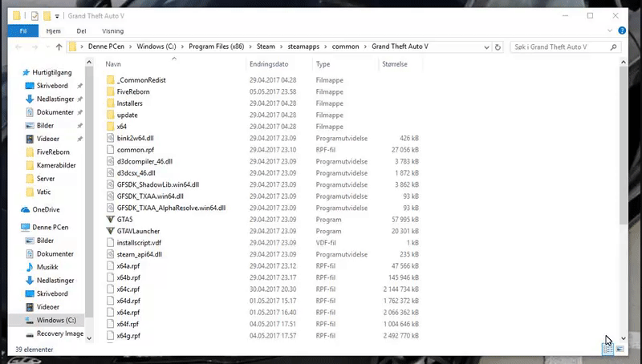
Task: Navigate to common in the address path
Action: pos(345,47)
